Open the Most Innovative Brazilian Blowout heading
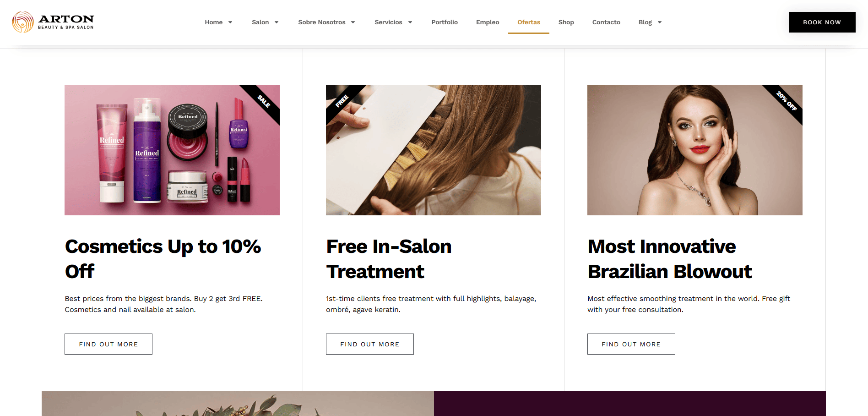 [x=670, y=259]
